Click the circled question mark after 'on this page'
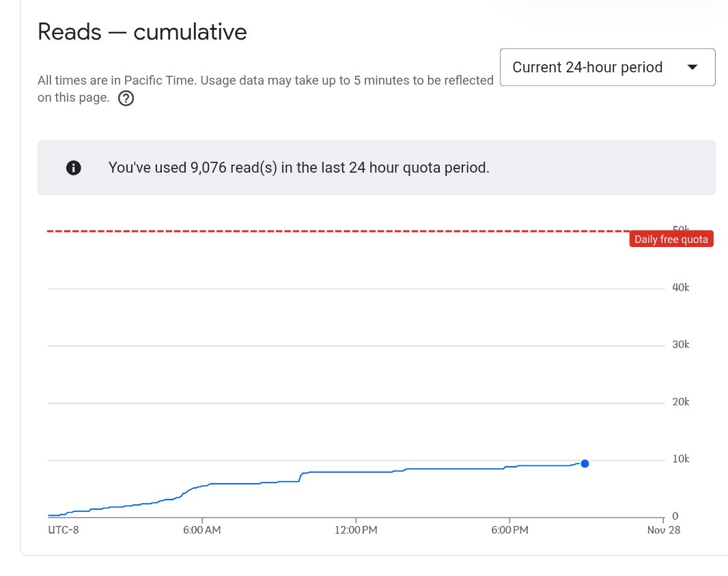Viewport: 728px width, 576px height. [126, 98]
